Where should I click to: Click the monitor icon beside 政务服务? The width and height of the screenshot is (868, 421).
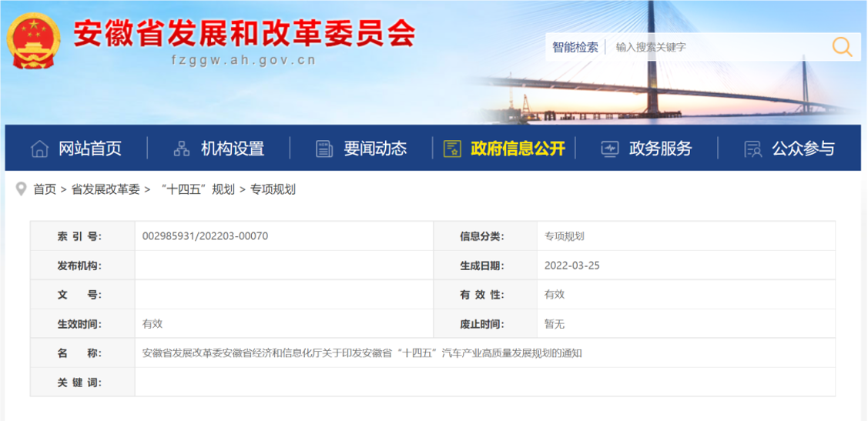pyautogui.click(x=609, y=149)
